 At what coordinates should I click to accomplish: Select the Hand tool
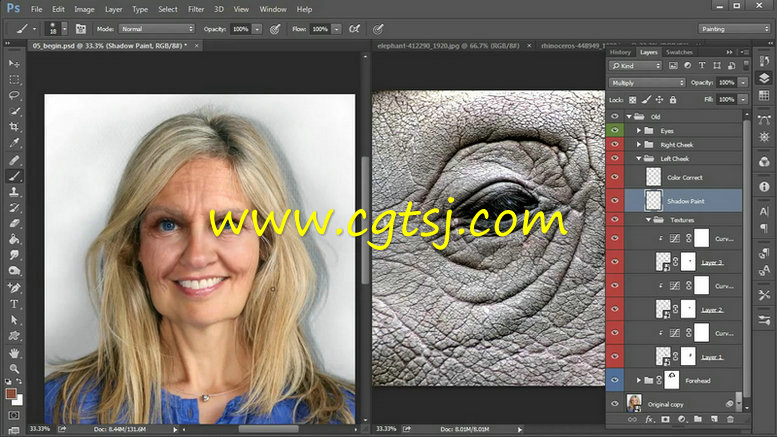click(x=14, y=353)
